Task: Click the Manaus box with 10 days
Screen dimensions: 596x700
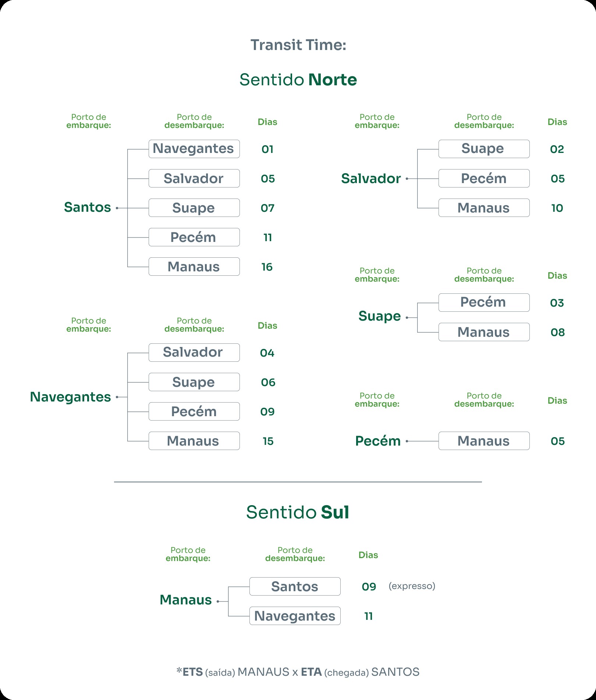Action: pos(484,208)
